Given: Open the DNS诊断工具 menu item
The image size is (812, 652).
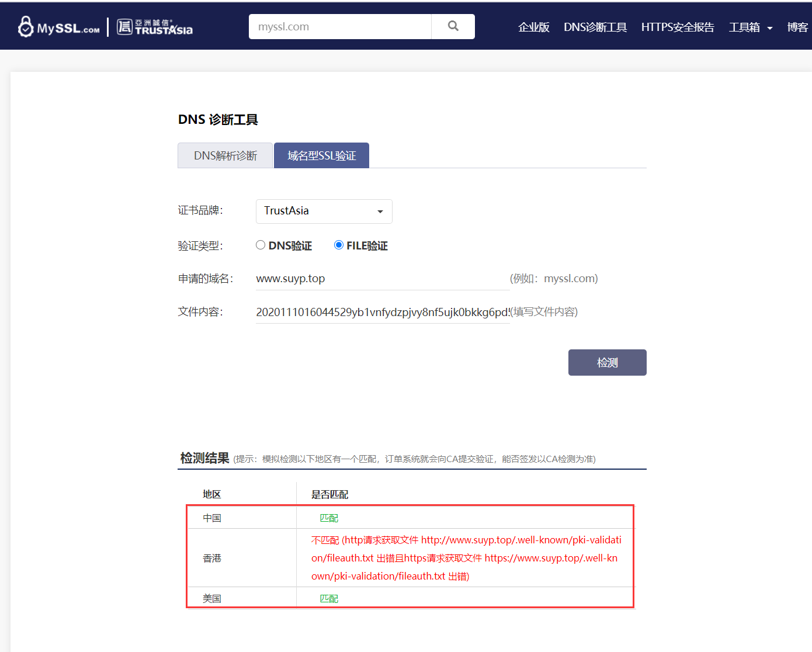Looking at the screenshot, I should pos(595,27).
